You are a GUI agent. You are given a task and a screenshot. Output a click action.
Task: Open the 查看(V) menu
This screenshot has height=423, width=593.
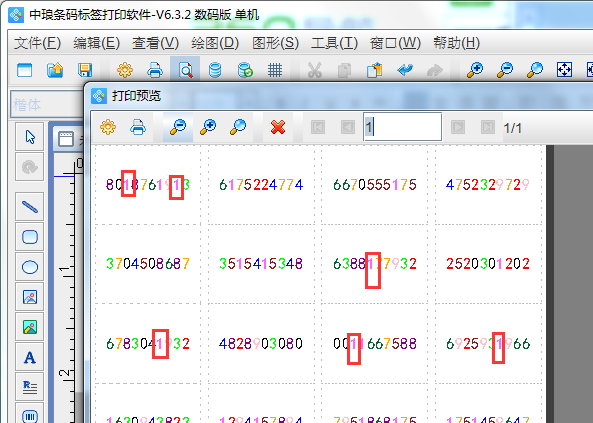[x=155, y=43]
